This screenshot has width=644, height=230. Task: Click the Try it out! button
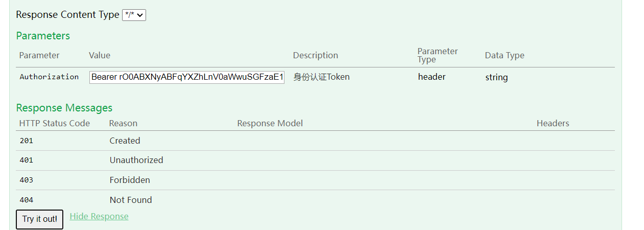40,219
